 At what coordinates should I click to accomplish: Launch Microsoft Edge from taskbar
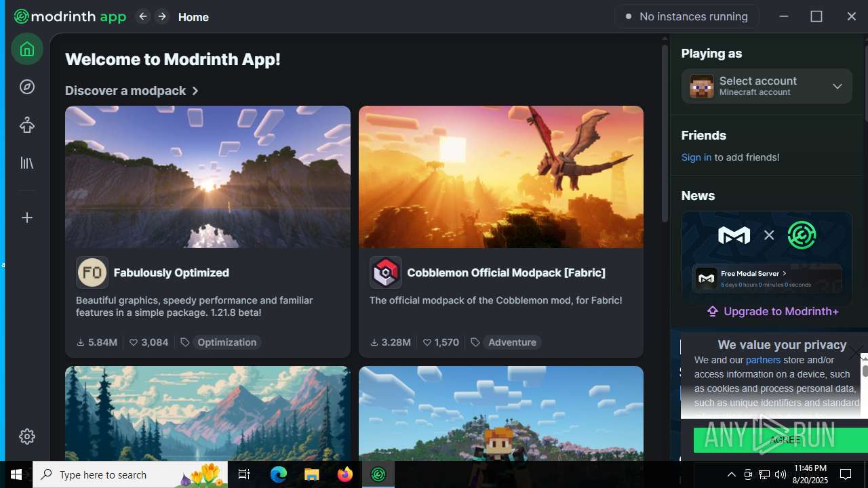pyautogui.click(x=279, y=474)
